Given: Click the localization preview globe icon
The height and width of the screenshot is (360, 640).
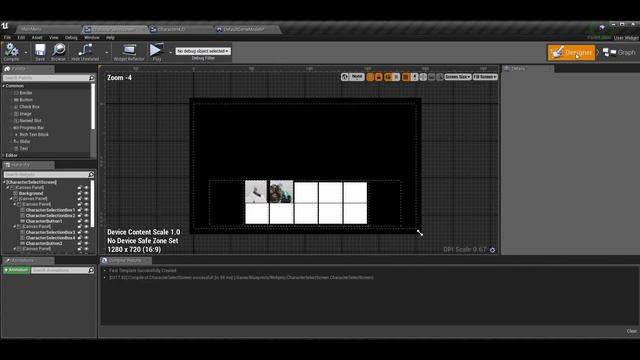Looking at the screenshot, I should (345, 77).
